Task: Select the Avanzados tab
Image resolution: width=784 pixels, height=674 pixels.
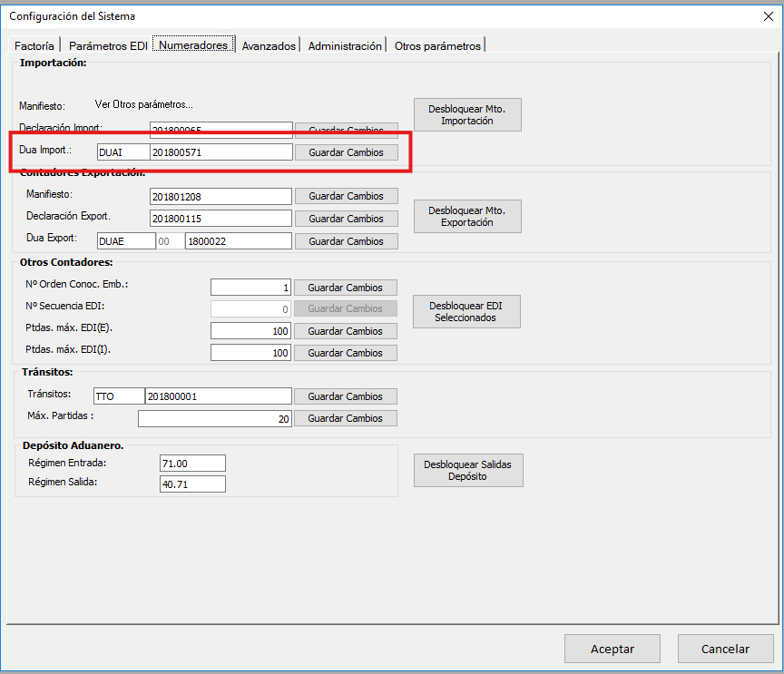Action: (x=269, y=45)
